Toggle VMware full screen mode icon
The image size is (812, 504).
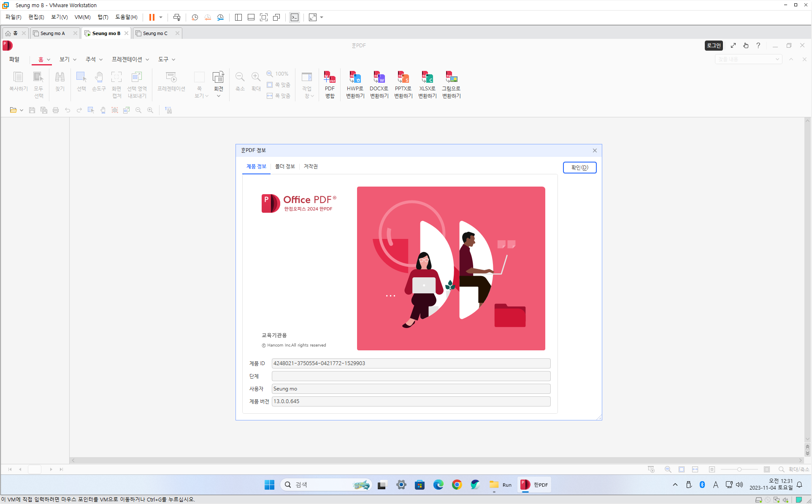click(x=264, y=17)
